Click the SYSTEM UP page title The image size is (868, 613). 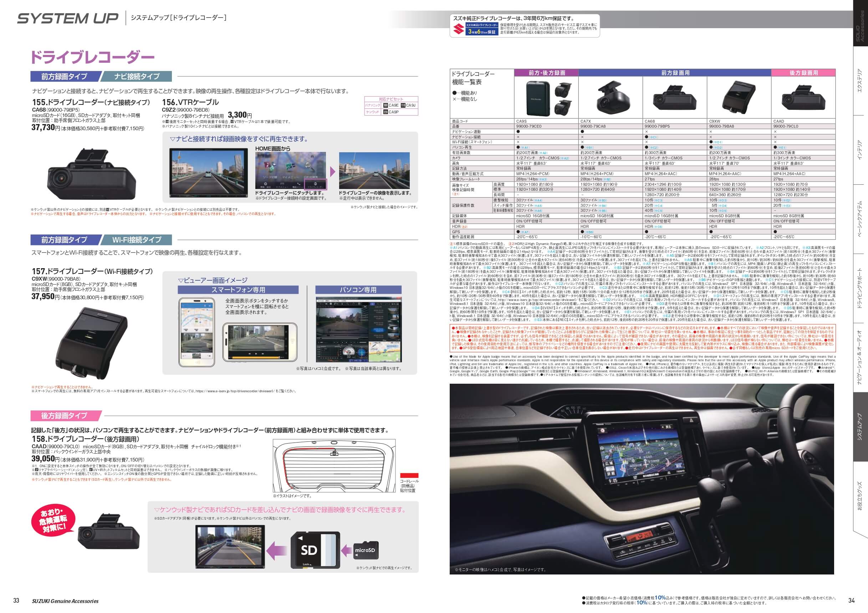[x=68, y=18]
